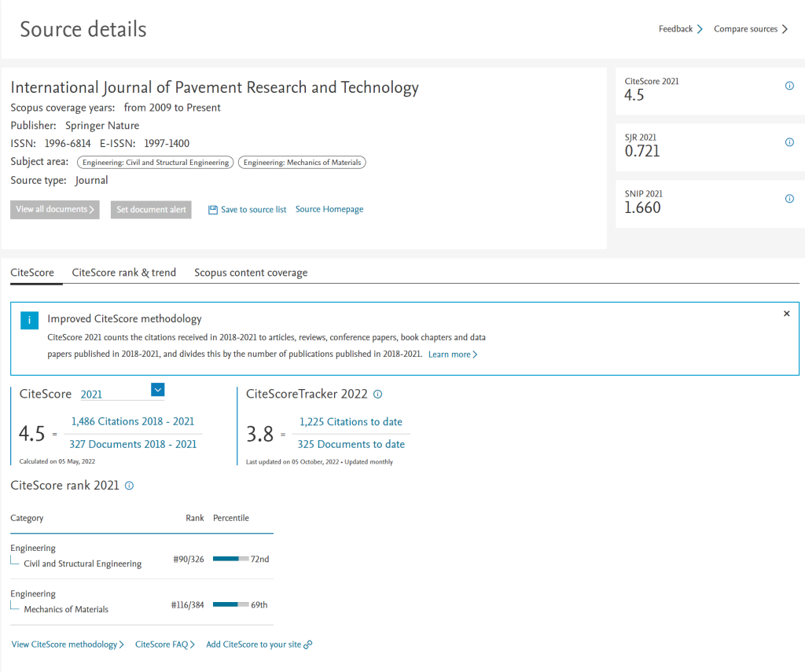Click the Engineering: Mechanics of Materials subject tag
This screenshot has height=672, width=805.
302,163
